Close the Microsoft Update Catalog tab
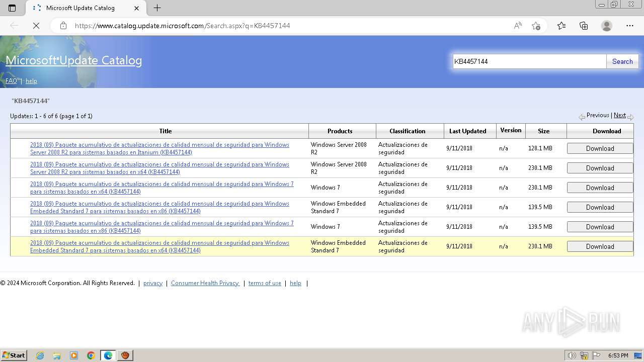Screen dimensions: 644x362 point(137,8)
